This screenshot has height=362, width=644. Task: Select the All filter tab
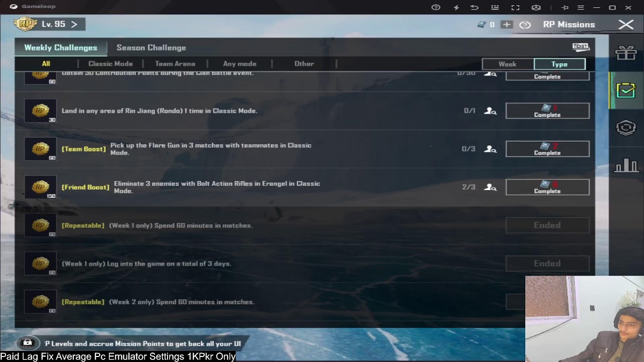[x=46, y=64]
